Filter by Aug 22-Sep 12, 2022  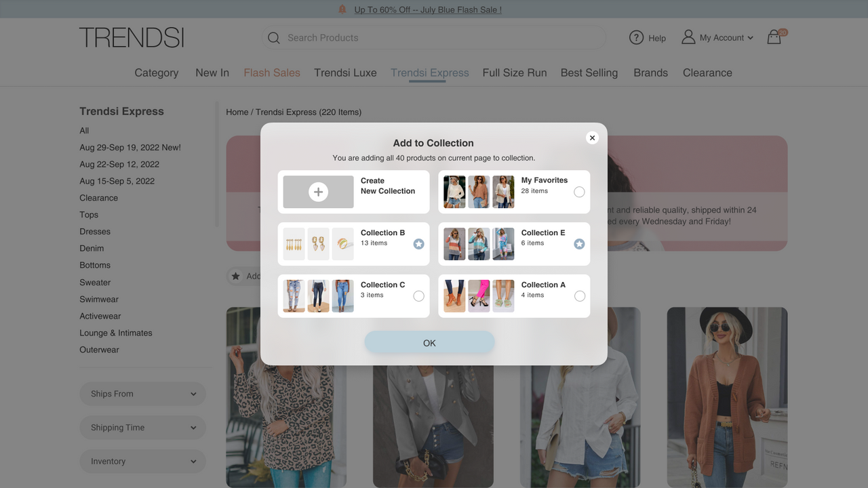(x=119, y=164)
